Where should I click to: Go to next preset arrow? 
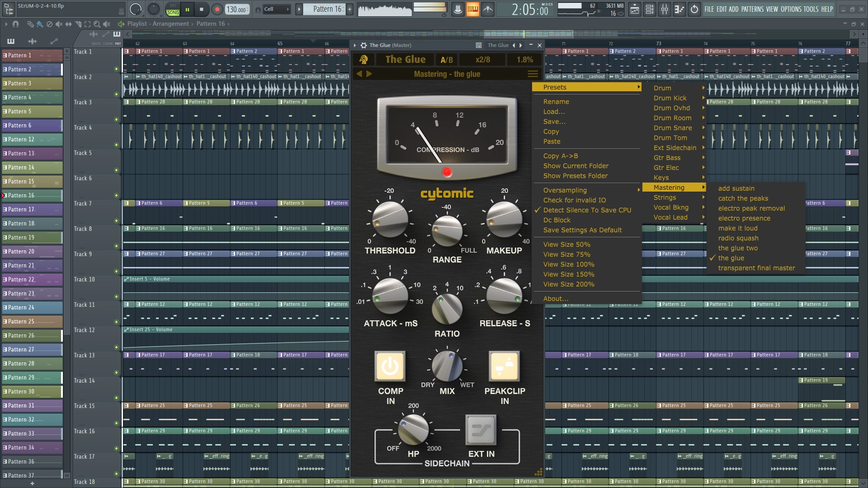point(369,74)
